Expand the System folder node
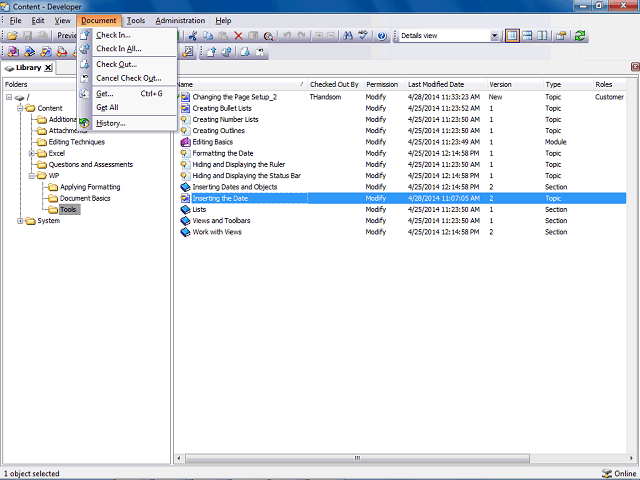640x480 pixels. click(x=20, y=221)
